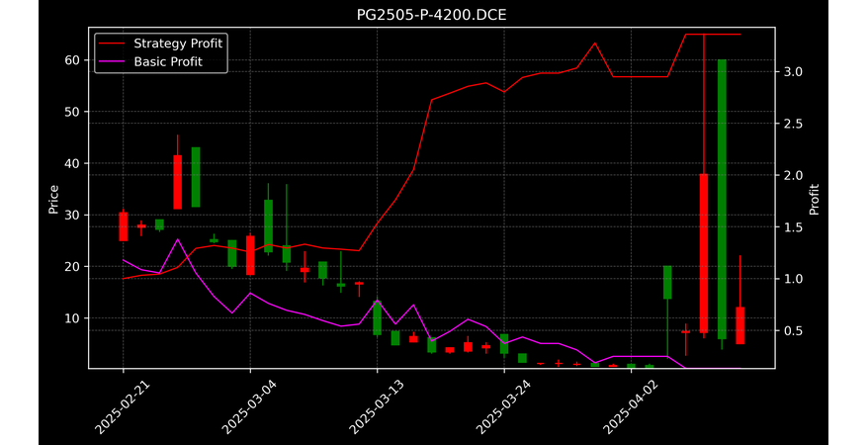Click the 20 tick on the Price axis

[x=72, y=266]
